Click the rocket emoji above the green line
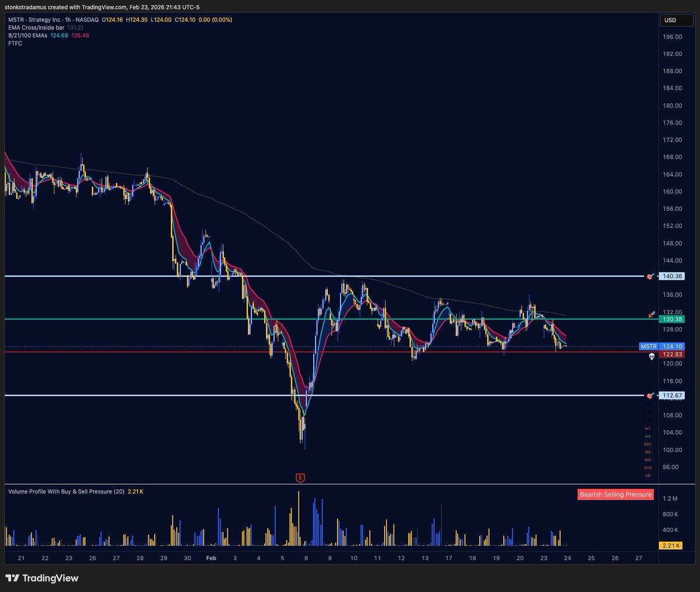 [x=652, y=314]
